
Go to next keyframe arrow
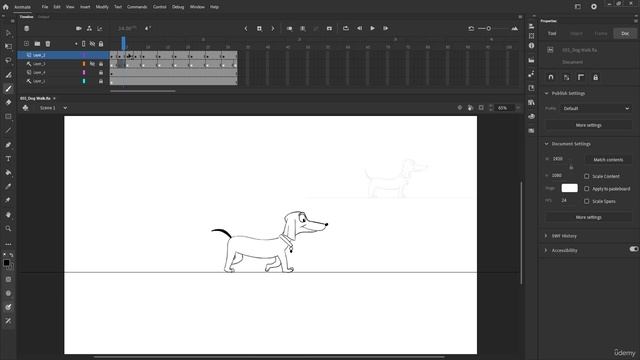pyautogui.click(x=273, y=29)
